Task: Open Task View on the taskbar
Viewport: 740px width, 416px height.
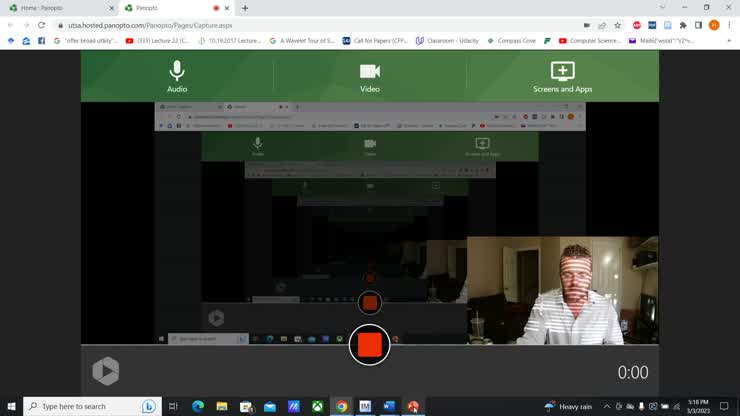Action: click(x=173, y=406)
